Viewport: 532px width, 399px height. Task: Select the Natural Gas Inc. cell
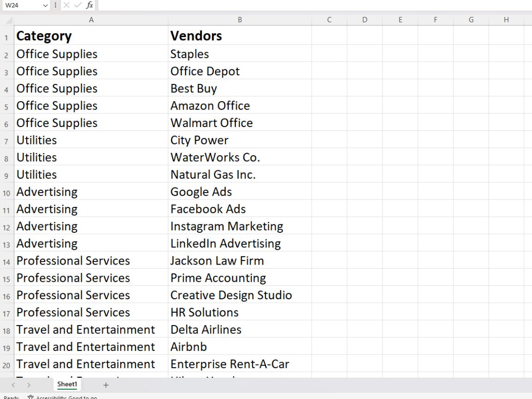pyautogui.click(x=240, y=175)
